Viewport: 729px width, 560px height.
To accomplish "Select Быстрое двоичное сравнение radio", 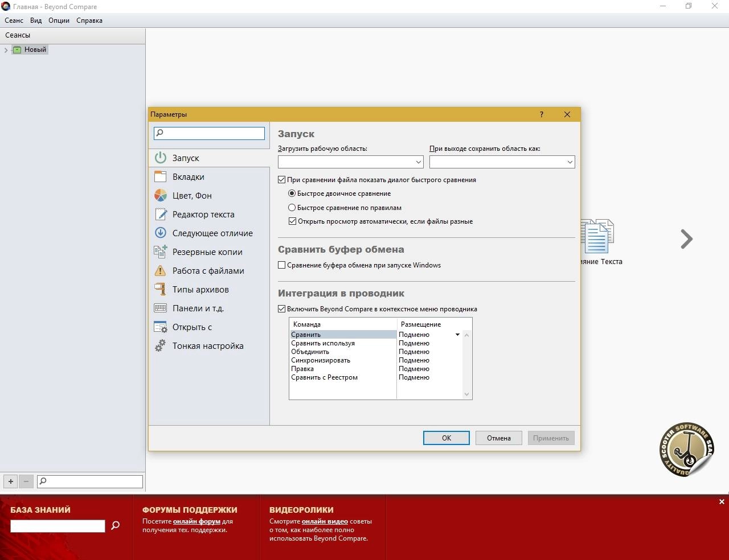I will click(292, 193).
